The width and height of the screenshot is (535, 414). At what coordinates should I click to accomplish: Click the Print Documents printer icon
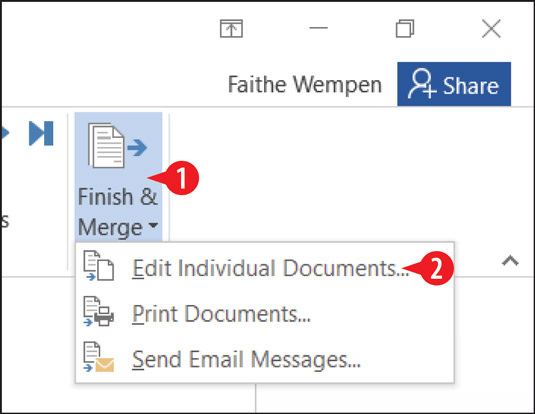coord(99,312)
